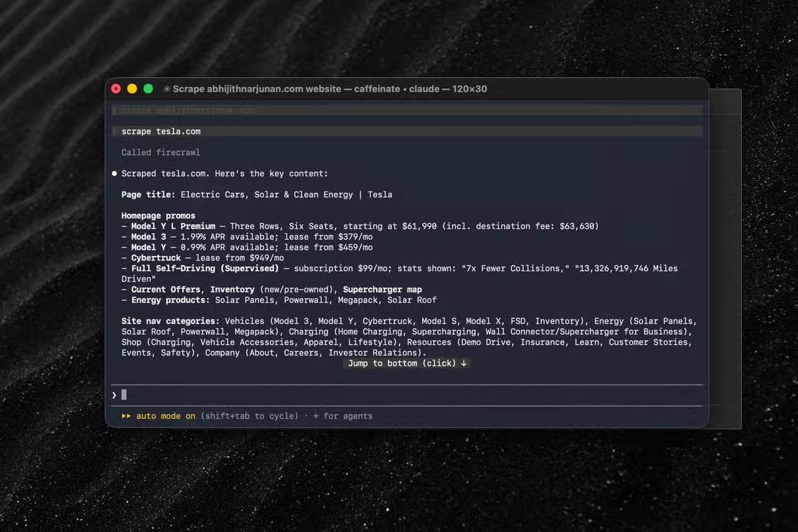798x532 pixels.
Task: Click "Full Self-Driving (Supervised)" text
Action: click(205, 269)
